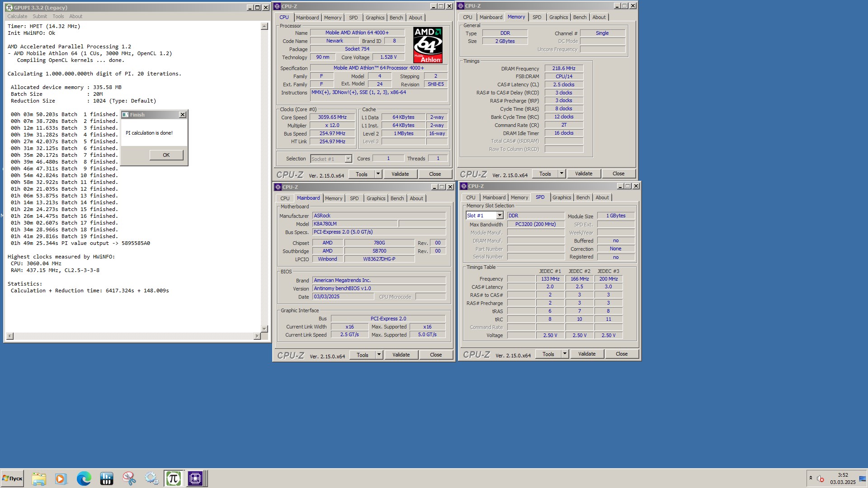Click Validate in the CPU-Z CPU window
868x488 pixels.
click(x=400, y=174)
